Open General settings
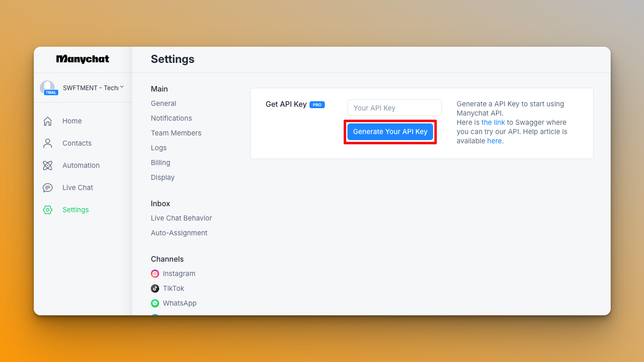 pyautogui.click(x=163, y=104)
